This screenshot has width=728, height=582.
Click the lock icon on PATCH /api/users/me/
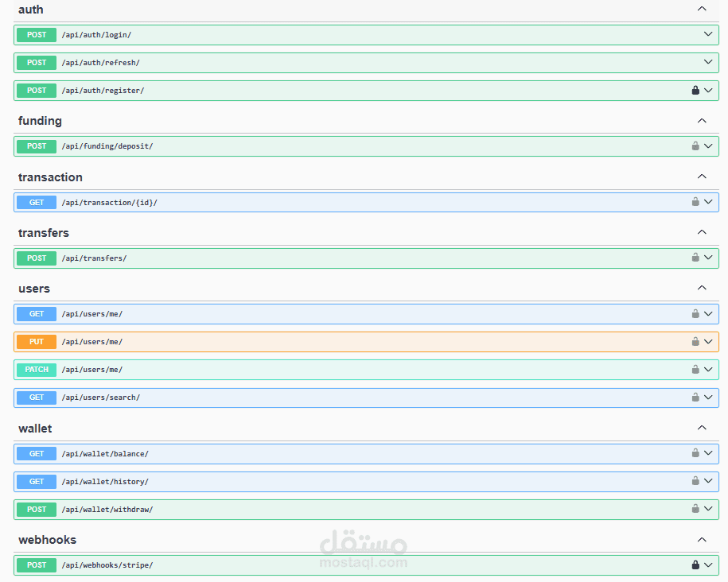[695, 370]
